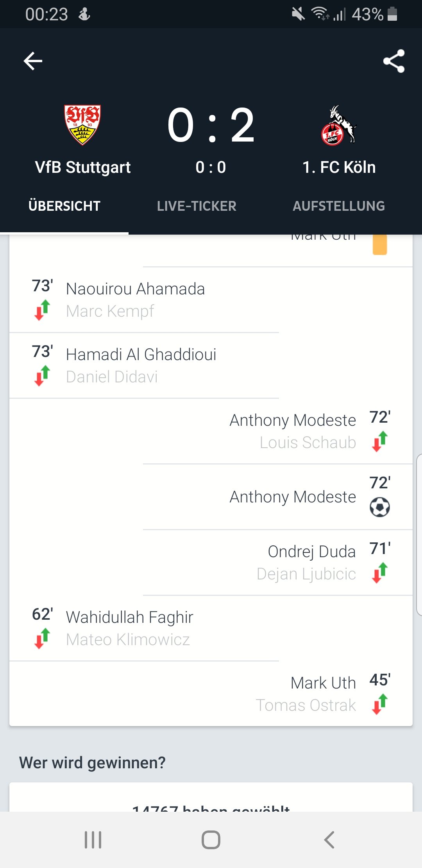Open the AUFSTELLUNG tab
Screen dimensions: 422x868
pyautogui.click(x=339, y=206)
